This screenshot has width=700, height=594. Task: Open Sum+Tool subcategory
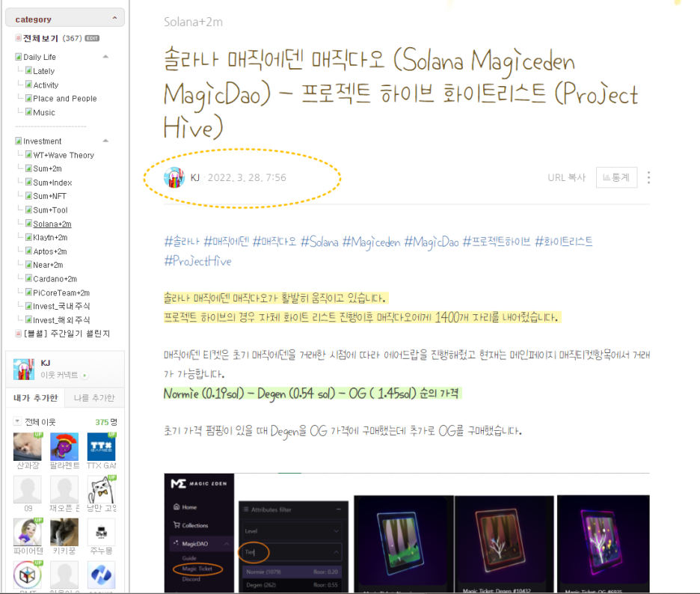point(50,210)
